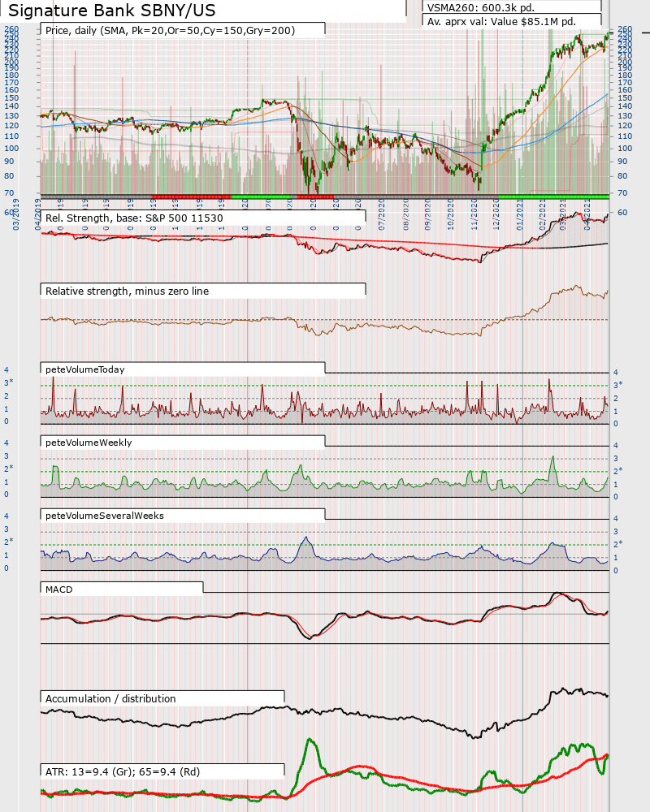Viewport: 650px width, 812px height.
Task: Click the 02/2021 date axis label
Action: tap(542, 214)
